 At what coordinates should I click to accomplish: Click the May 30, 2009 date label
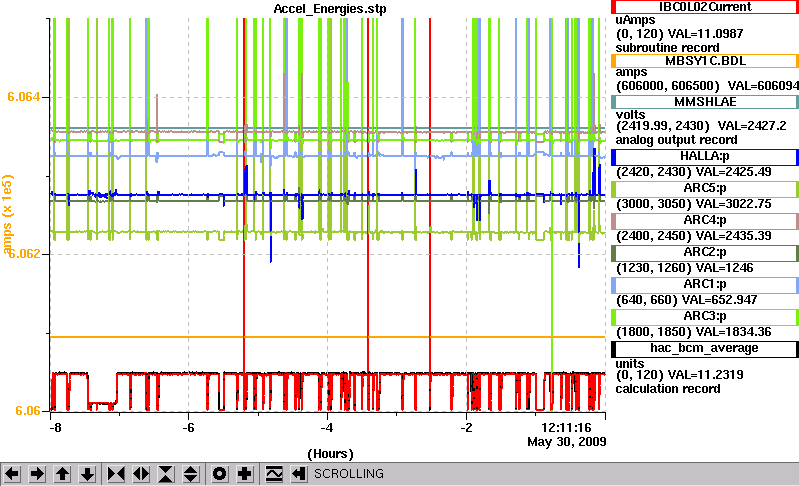click(567, 441)
